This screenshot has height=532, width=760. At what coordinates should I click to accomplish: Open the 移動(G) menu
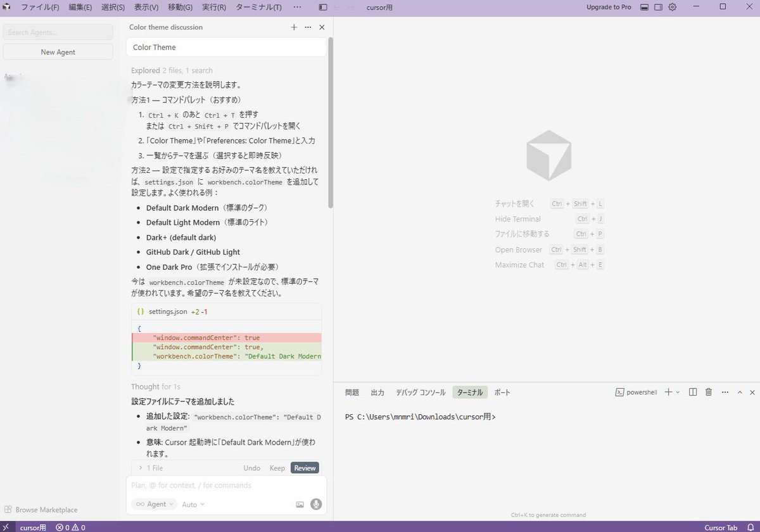(180, 7)
